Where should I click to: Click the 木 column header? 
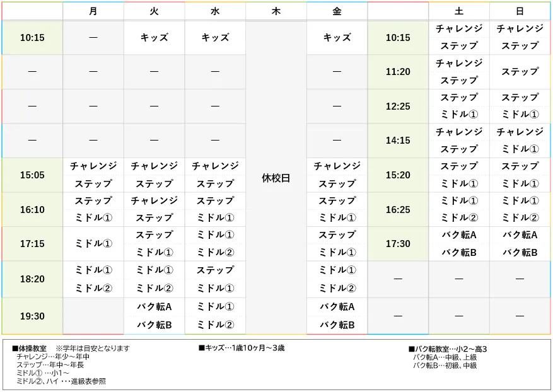[275, 11]
